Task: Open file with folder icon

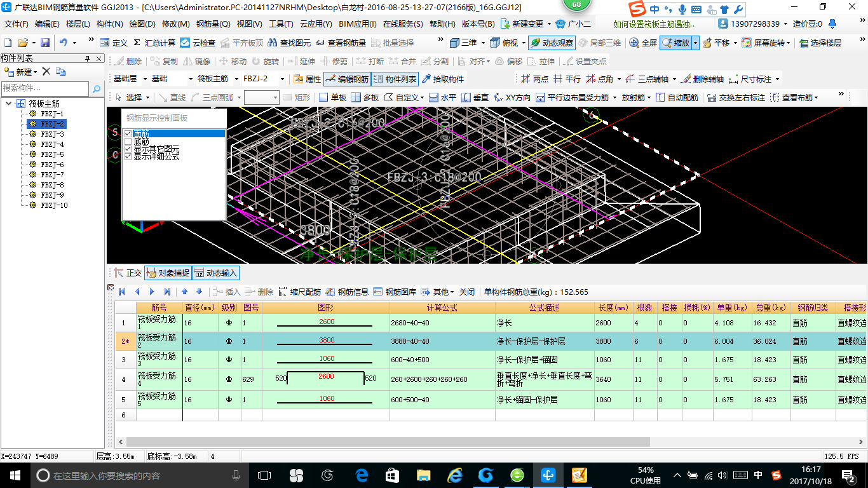Action: coord(23,43)
